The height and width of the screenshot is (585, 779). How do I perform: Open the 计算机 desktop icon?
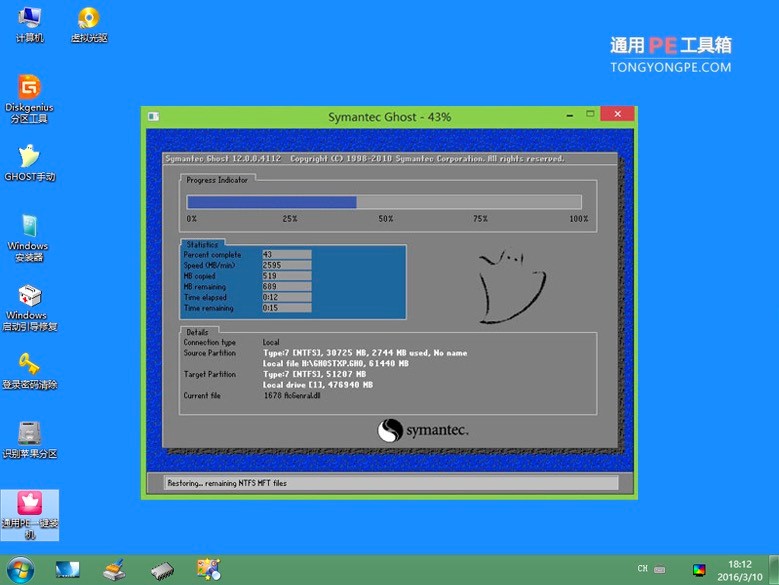(29, 25)
